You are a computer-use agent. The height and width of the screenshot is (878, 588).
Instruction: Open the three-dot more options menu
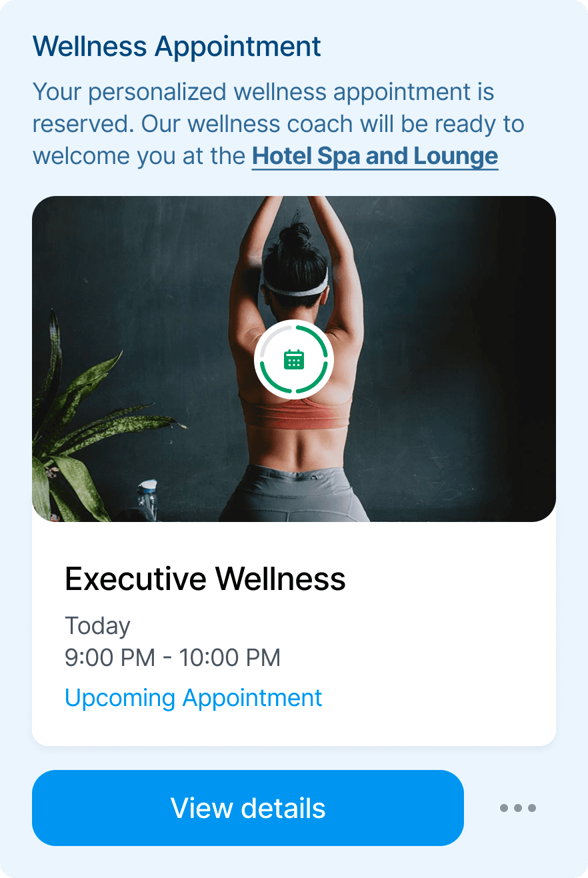pos(518,808)
